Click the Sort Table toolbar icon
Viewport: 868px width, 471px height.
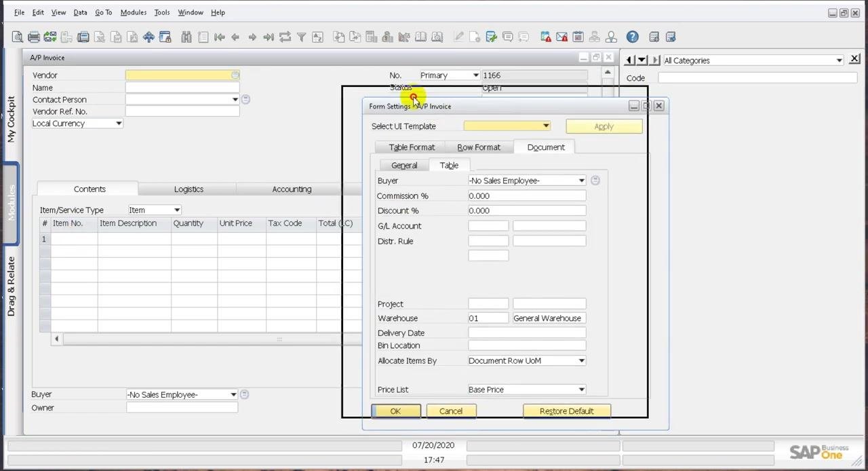317,37
